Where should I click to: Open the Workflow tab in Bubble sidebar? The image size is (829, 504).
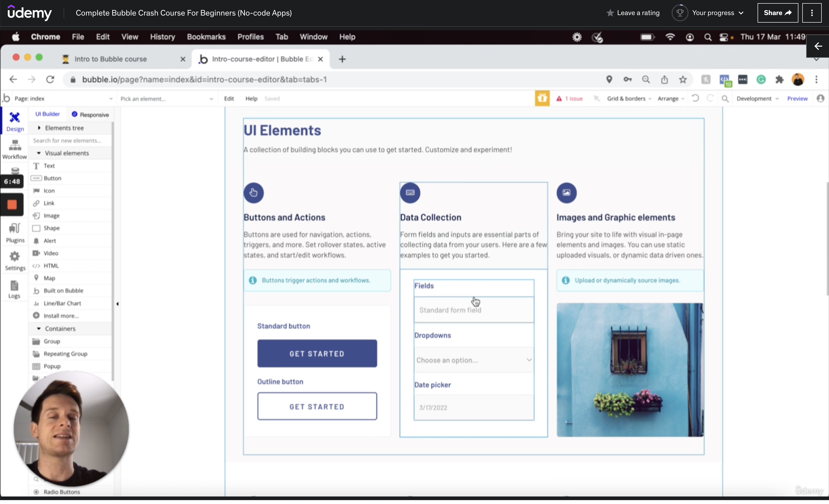(15, 150)
